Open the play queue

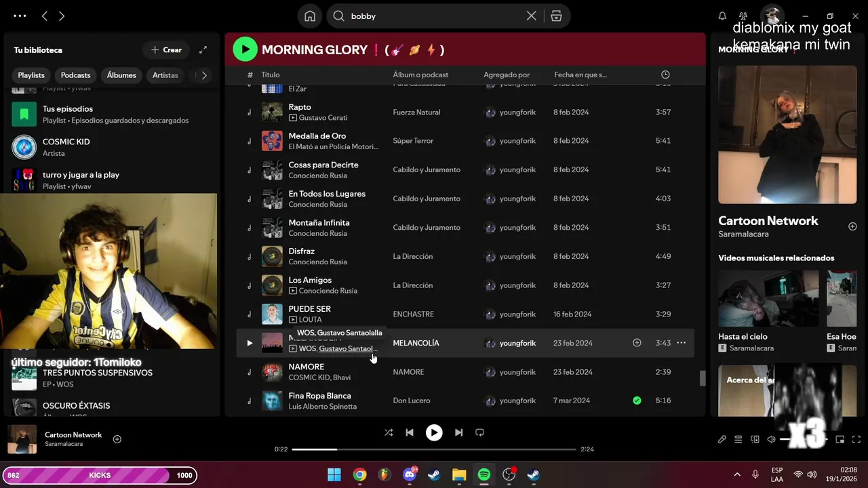tap(738, 439)
